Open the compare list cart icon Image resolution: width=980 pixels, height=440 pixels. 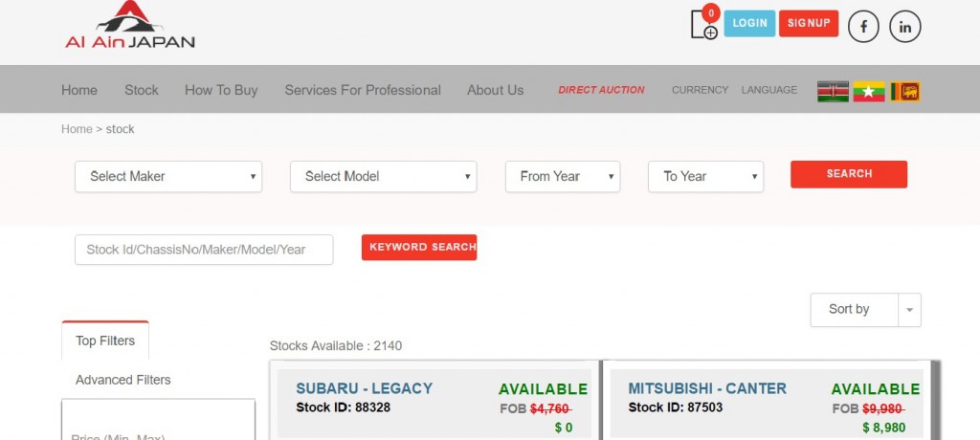pos(703,24)
